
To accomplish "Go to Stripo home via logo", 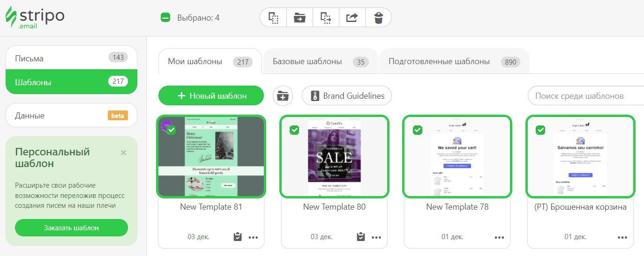I will [35, 17].
